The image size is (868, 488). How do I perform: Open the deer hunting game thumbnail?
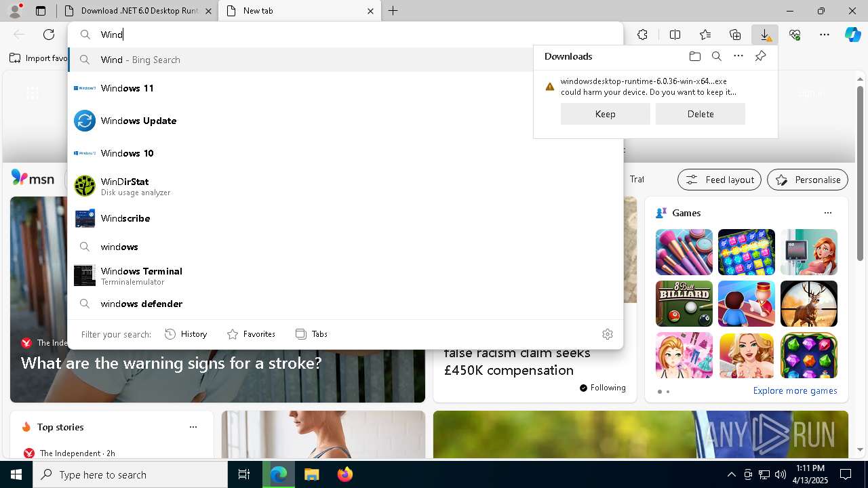[809, 304]
